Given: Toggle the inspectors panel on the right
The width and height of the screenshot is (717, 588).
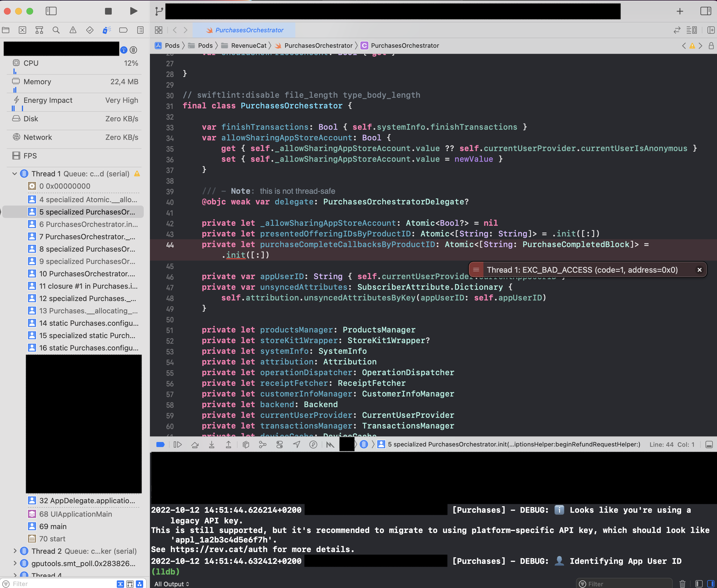Looking at the screenshot, I should point(705,11).
